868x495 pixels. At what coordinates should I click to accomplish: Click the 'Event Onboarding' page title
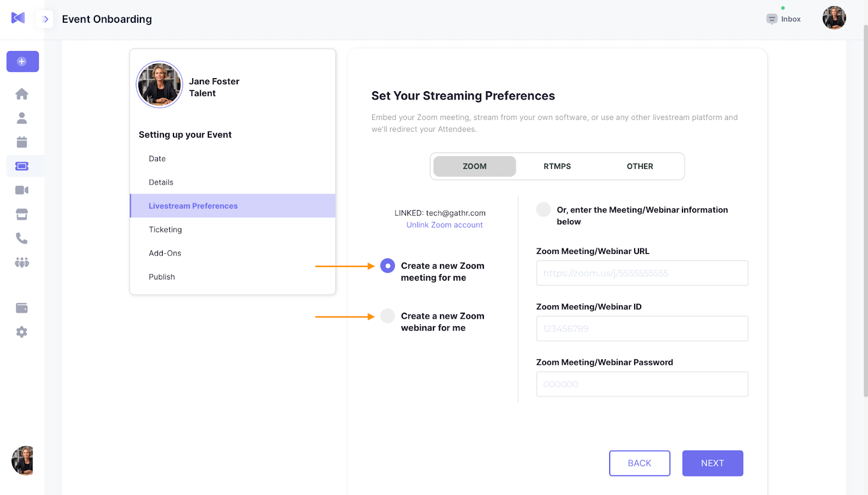click(107, 19)
